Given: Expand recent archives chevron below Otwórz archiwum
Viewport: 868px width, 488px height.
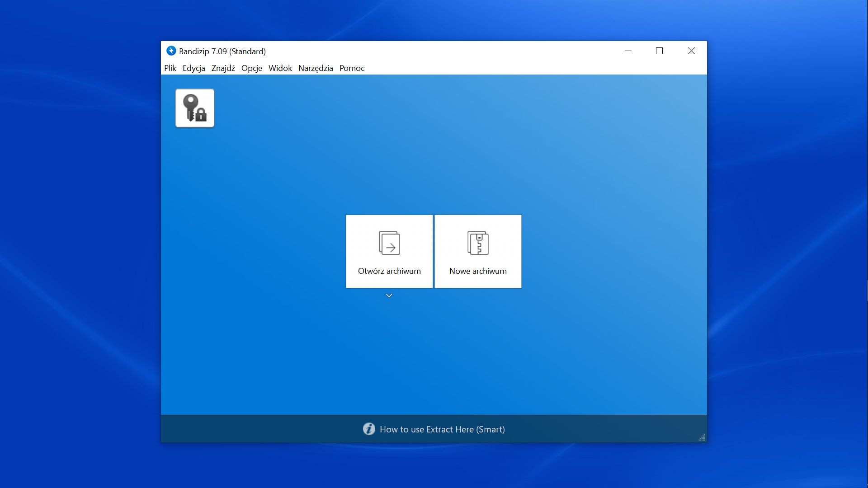Looking at the screenshot, I should coord(389,296).
